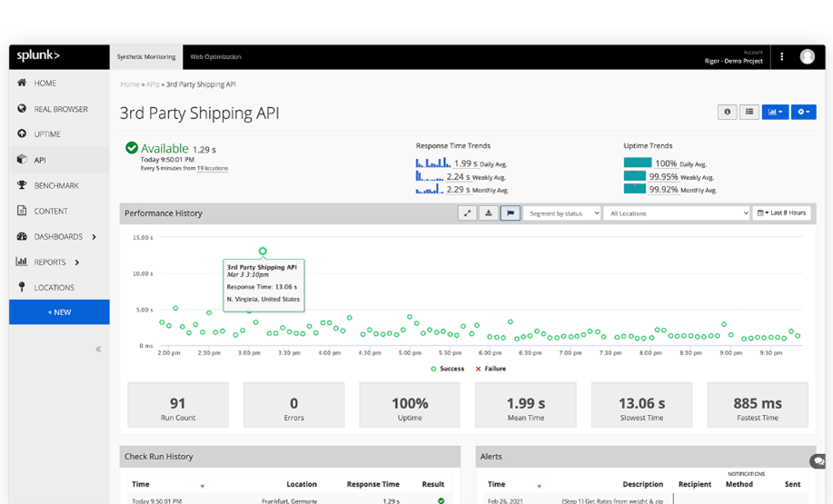
Task: Click the expand chart fullscreen icon
Action: point(467,213)
